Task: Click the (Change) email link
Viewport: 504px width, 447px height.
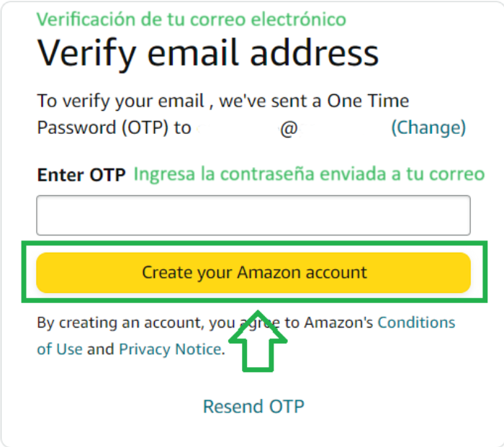Action: (x=428, y=128)
